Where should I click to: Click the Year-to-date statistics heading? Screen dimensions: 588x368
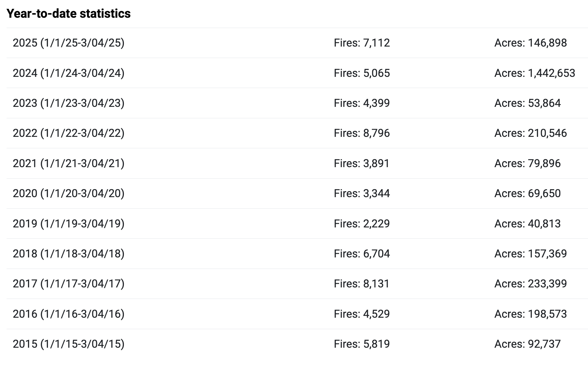pyautogui.click(x=69, y=13)
